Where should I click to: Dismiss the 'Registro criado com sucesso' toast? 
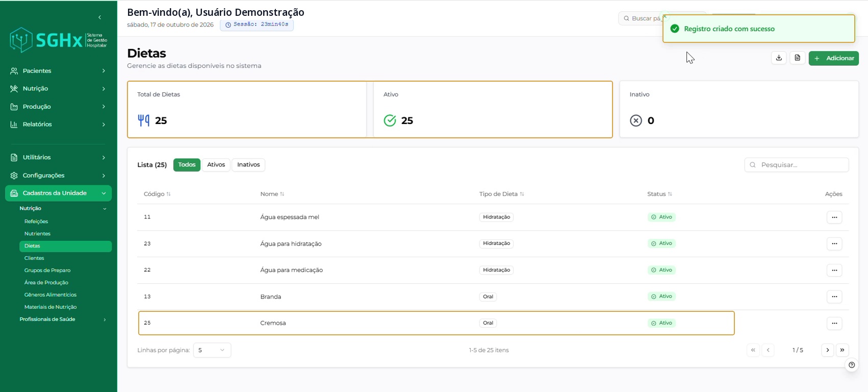[665, 16]
